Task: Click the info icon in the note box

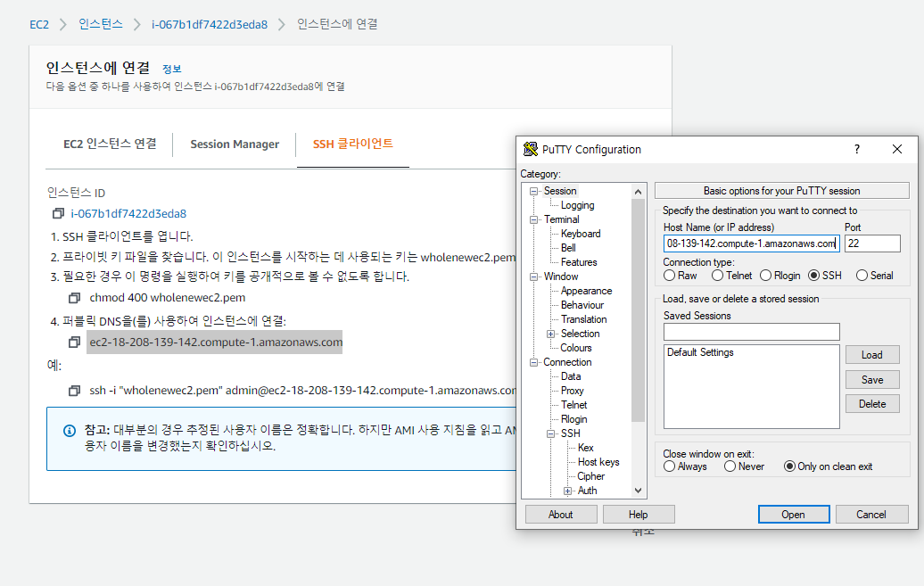Action: (70, 431)
